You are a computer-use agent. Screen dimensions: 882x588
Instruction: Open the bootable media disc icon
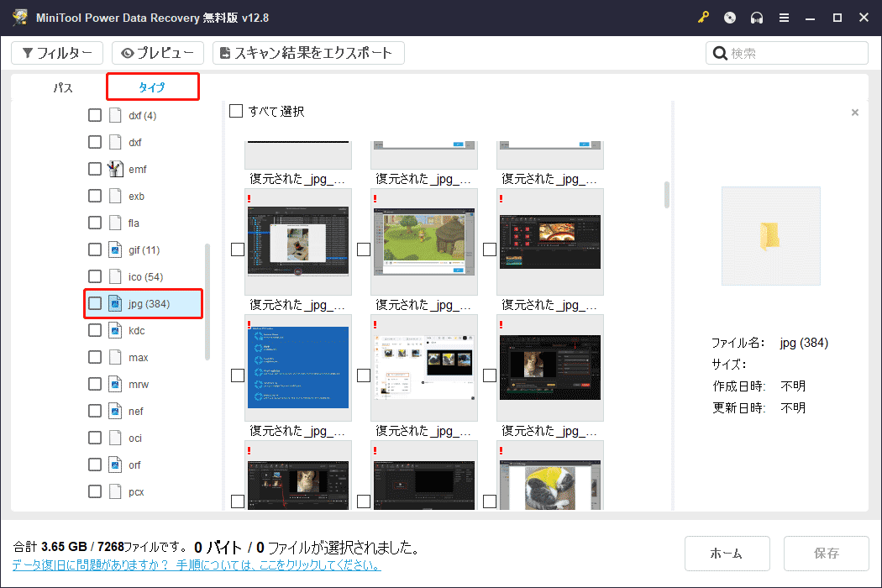click(729, 17)
